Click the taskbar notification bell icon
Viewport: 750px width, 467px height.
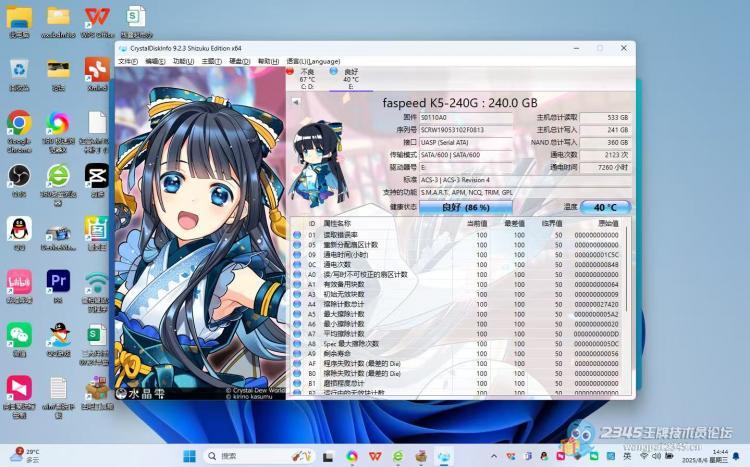737,456
